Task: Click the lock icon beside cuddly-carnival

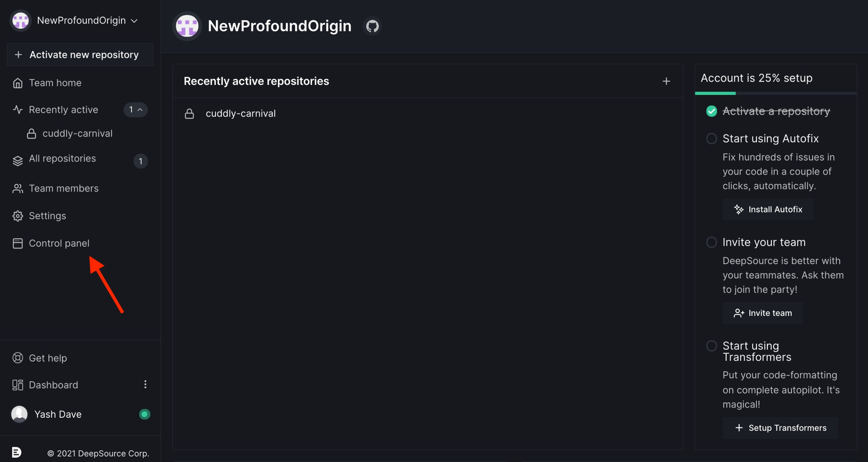Action: 190,114
